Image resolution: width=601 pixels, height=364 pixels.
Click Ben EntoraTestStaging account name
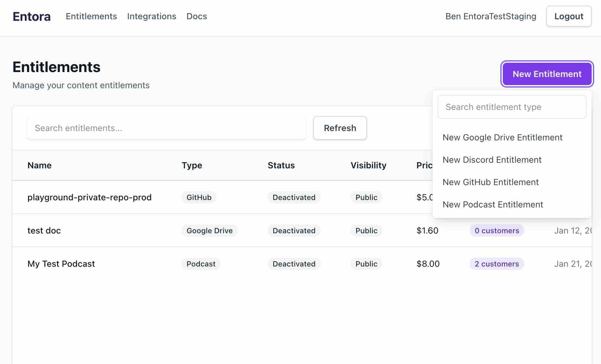[491, 16]
